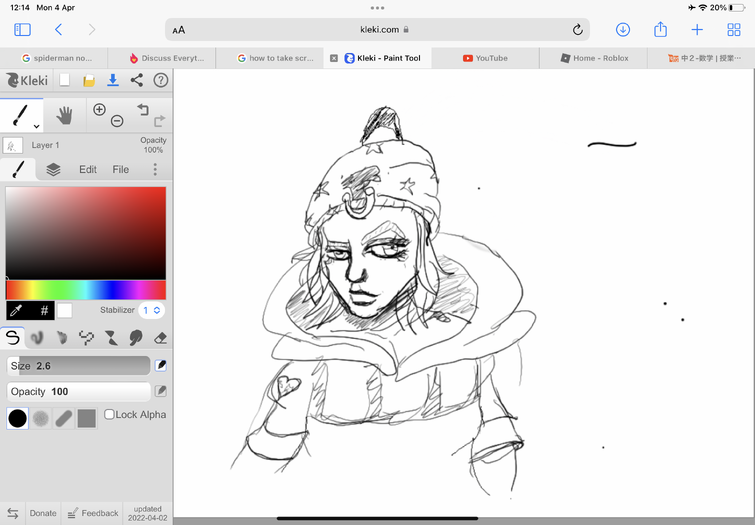
Task: Open a new Safari tab
Action: pos(697,30)
